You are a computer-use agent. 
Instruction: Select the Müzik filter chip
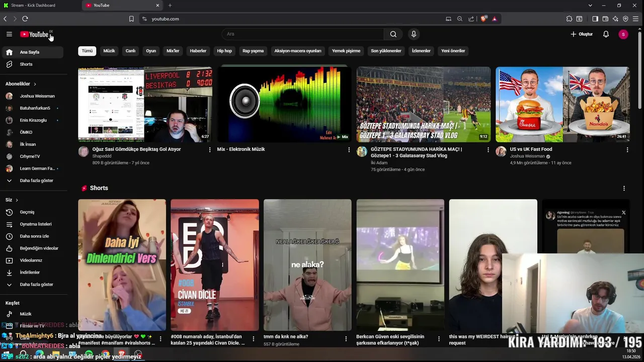(109, 51)
